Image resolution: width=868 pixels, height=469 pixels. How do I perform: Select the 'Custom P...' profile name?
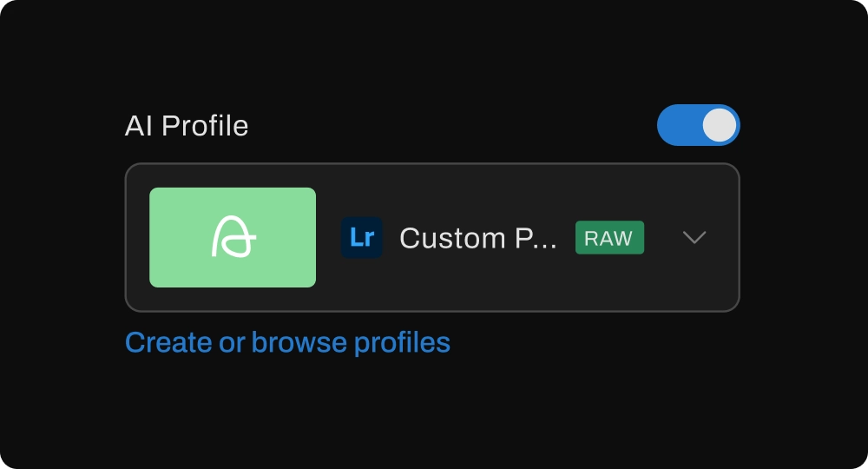477,238
